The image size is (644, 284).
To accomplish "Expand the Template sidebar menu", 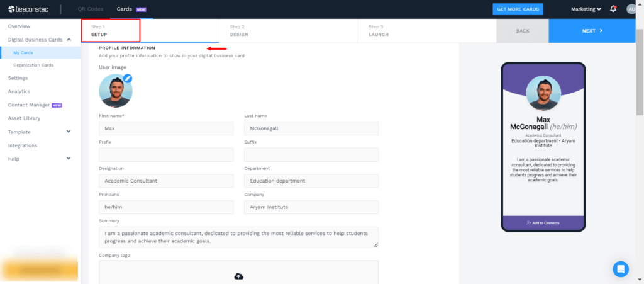I will [x=69, y=132].
